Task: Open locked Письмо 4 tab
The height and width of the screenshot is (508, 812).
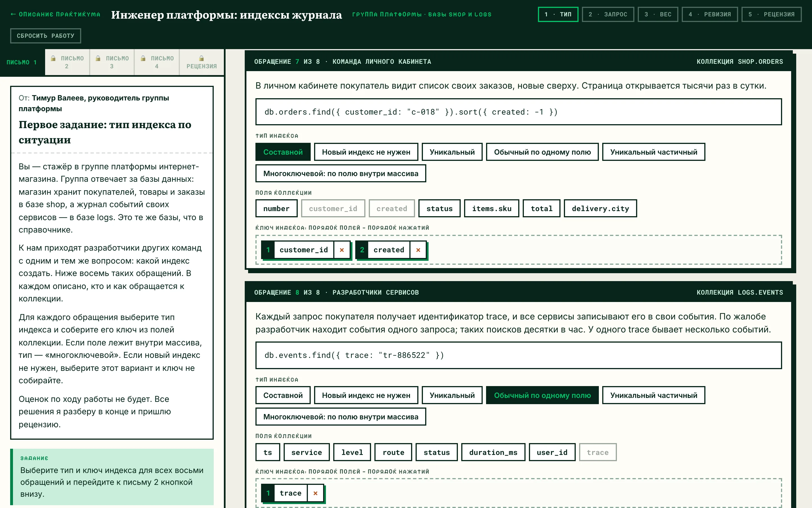Action: click(157, 62)
